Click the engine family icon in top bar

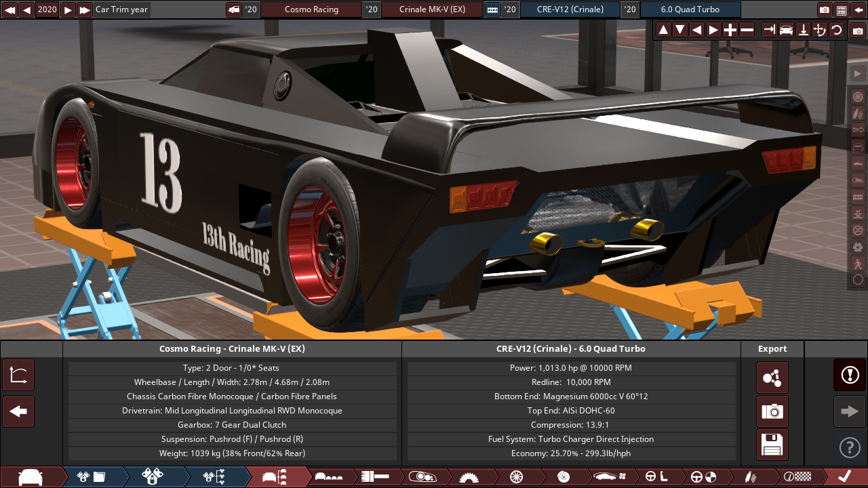493,9
